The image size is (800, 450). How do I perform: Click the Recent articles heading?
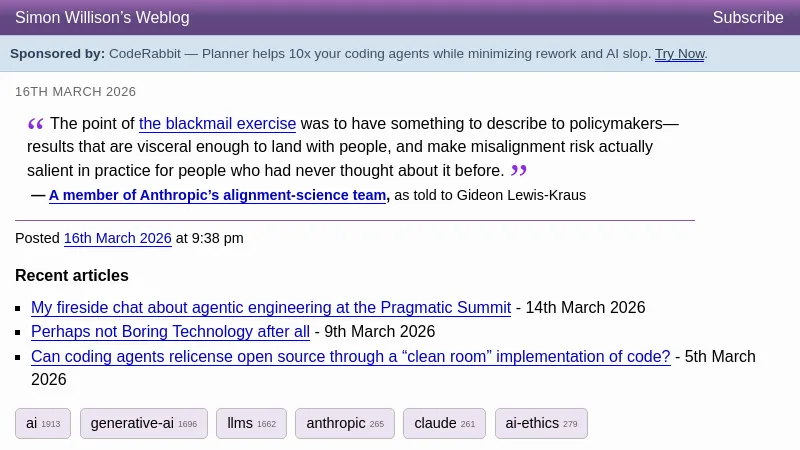click(72, 276)
